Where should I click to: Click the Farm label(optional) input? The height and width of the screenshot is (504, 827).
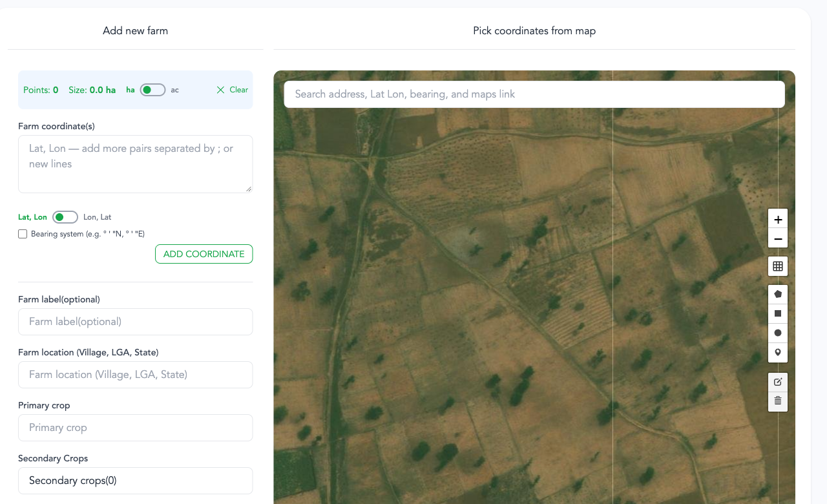pos(136,322)
